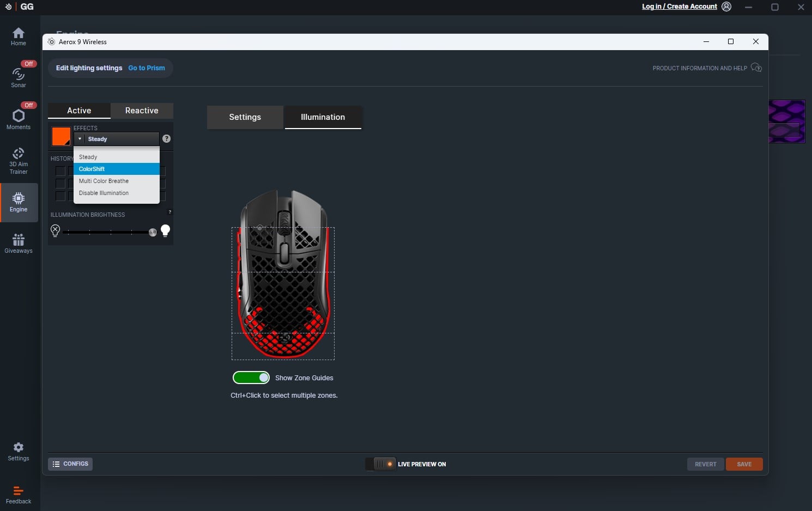
Task: Open Settings gear in sidebar
Action: [x=19, y=451]
